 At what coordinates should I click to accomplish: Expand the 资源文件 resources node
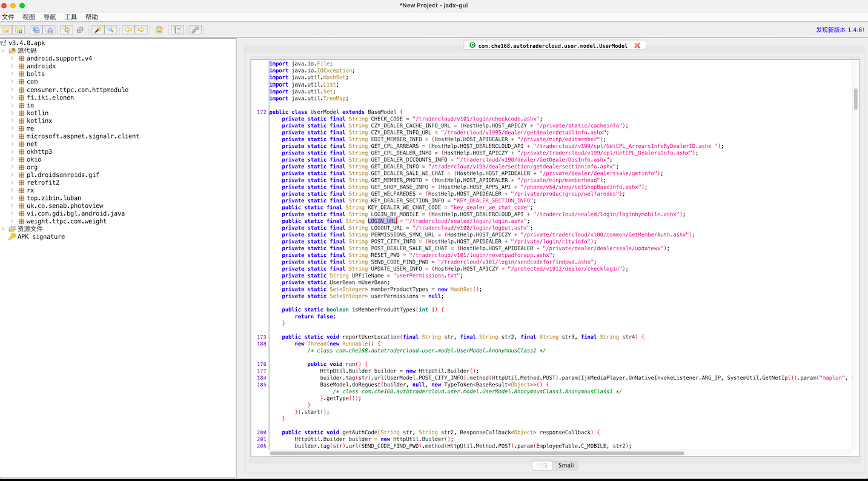point(4,229)
